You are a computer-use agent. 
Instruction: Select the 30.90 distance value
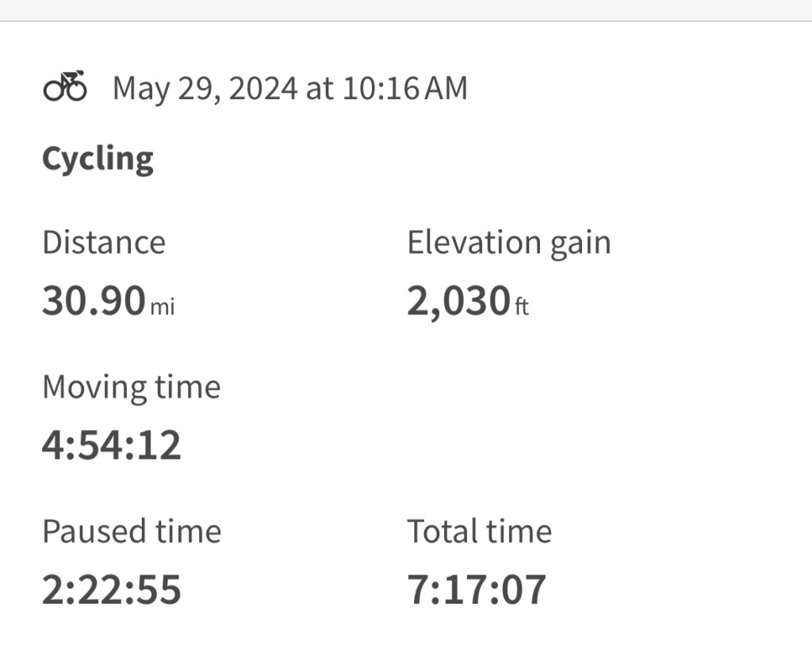tap(94, 301)
